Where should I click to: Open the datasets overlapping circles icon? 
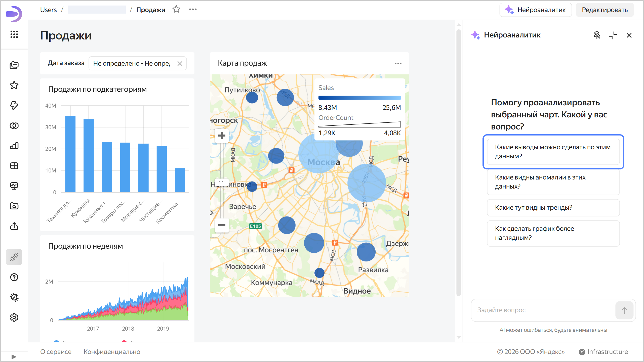click(14, 126)
